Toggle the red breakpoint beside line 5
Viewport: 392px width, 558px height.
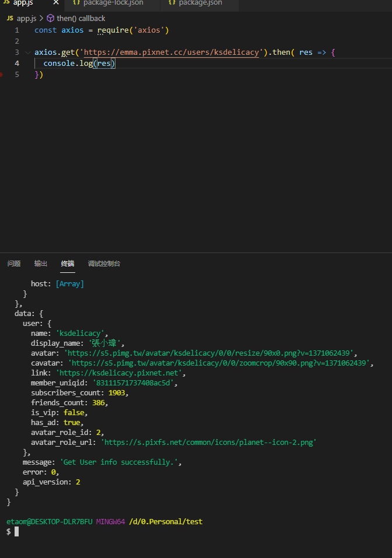point(2,75)
